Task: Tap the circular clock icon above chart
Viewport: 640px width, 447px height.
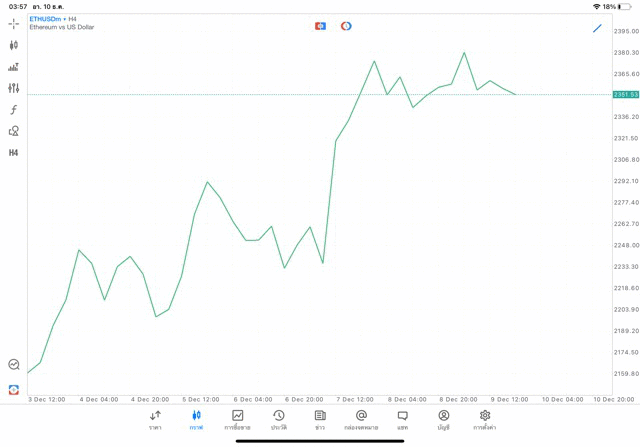Action: tap(346, 26)
